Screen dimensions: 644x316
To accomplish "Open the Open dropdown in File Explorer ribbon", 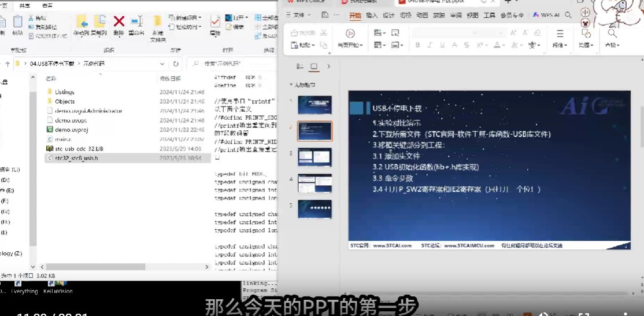I will tap(237, 18).
